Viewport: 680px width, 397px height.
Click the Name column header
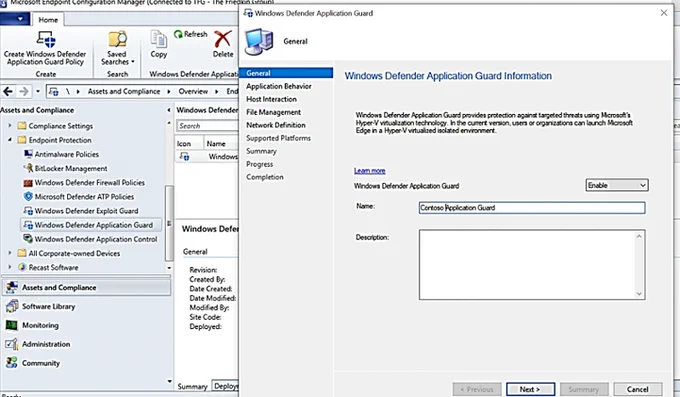coord(221,144)
